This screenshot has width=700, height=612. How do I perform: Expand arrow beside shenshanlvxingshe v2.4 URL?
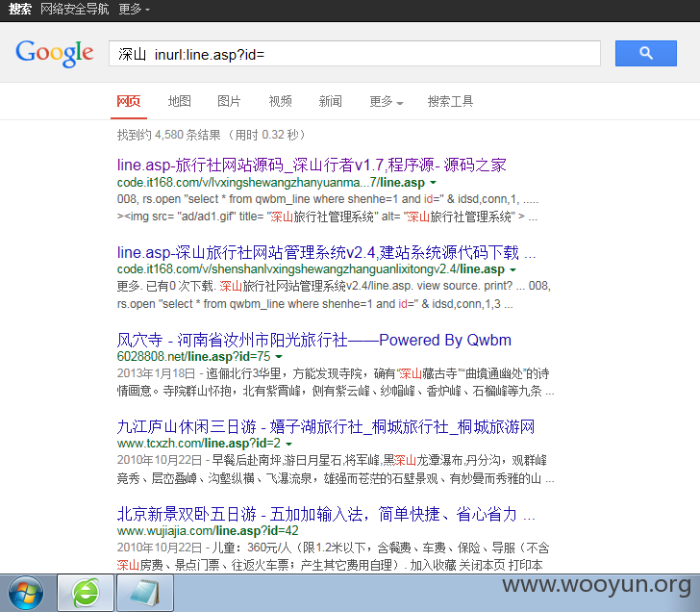[x=512, y=269]
